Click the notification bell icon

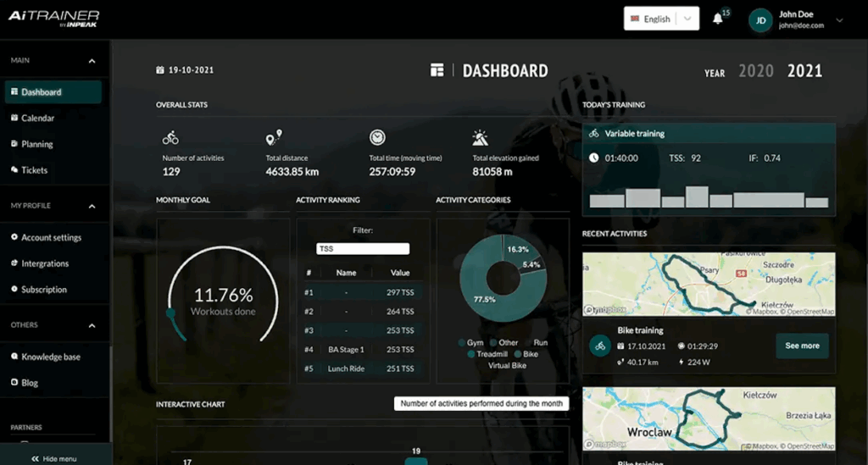pos(718,19)
